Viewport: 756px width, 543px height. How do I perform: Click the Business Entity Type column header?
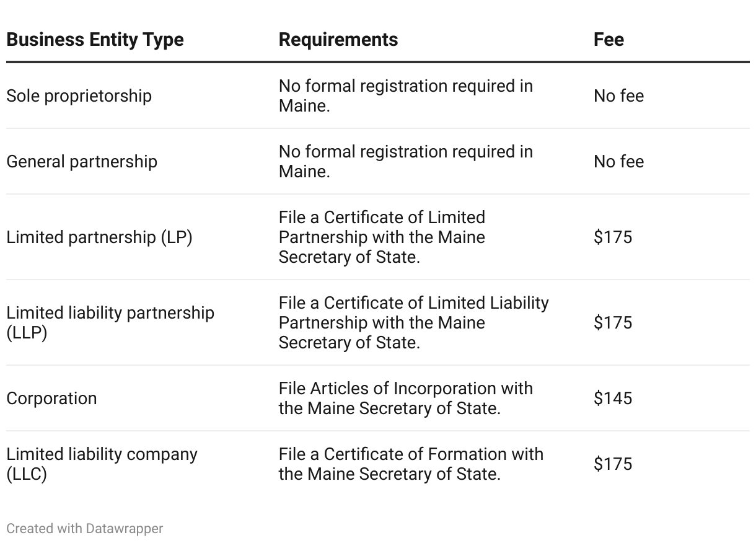click(95, 40)
